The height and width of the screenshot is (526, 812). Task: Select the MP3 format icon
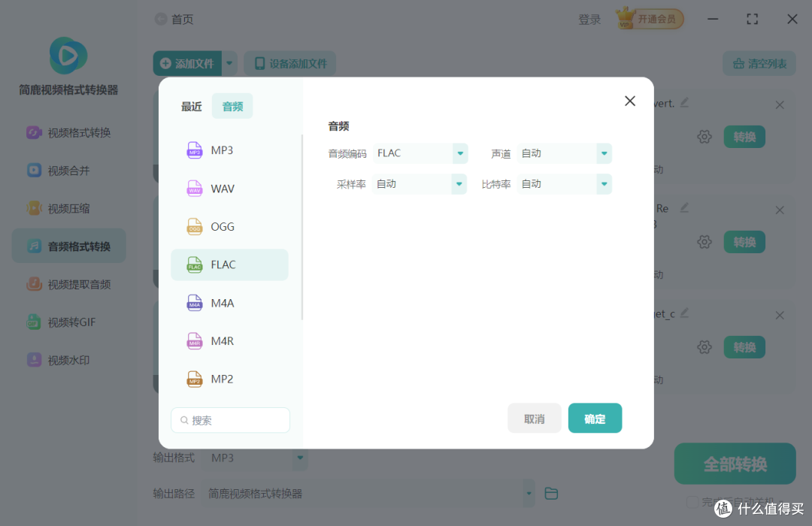click(x=194, y=150)
